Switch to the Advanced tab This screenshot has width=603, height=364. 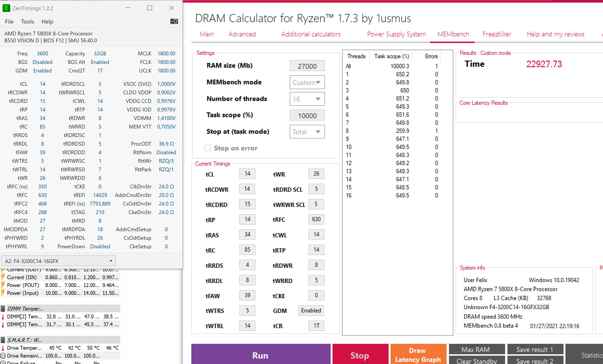click(242, 34)
